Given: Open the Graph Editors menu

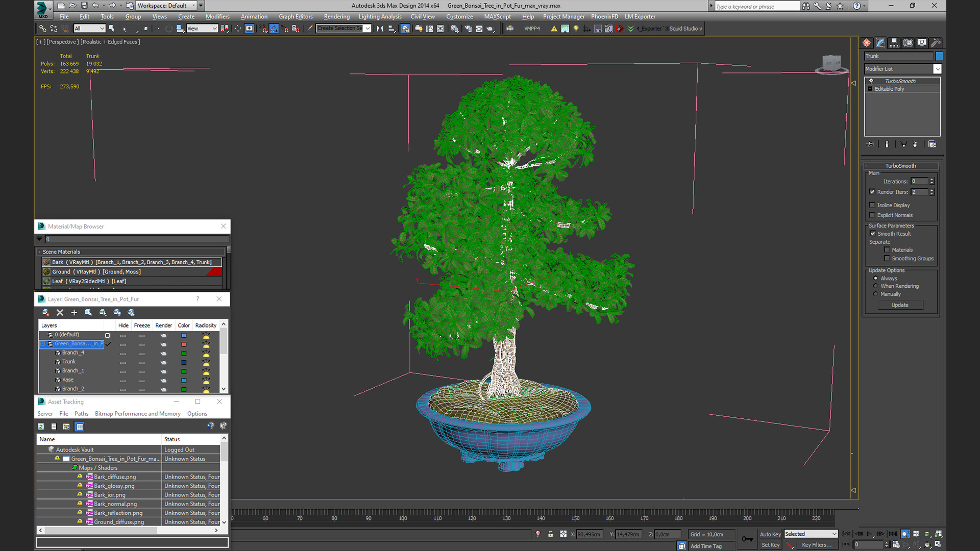Looking at the screenshot, I should click(296, 17).
